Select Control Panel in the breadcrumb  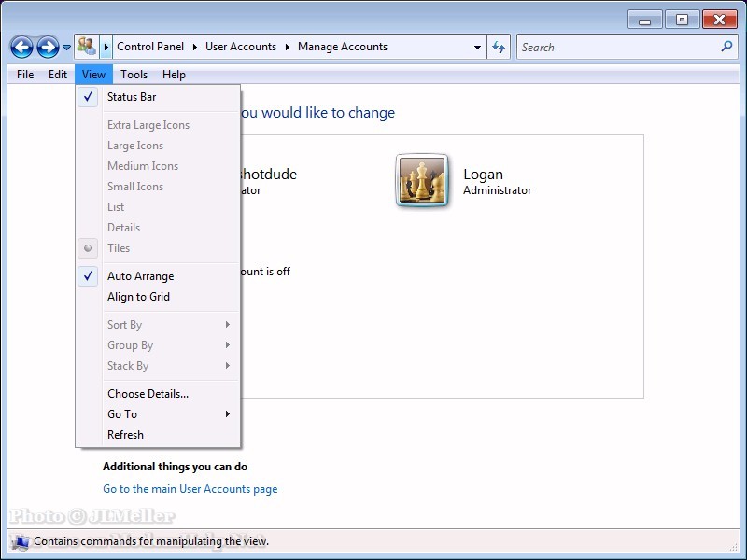[150, 47]
